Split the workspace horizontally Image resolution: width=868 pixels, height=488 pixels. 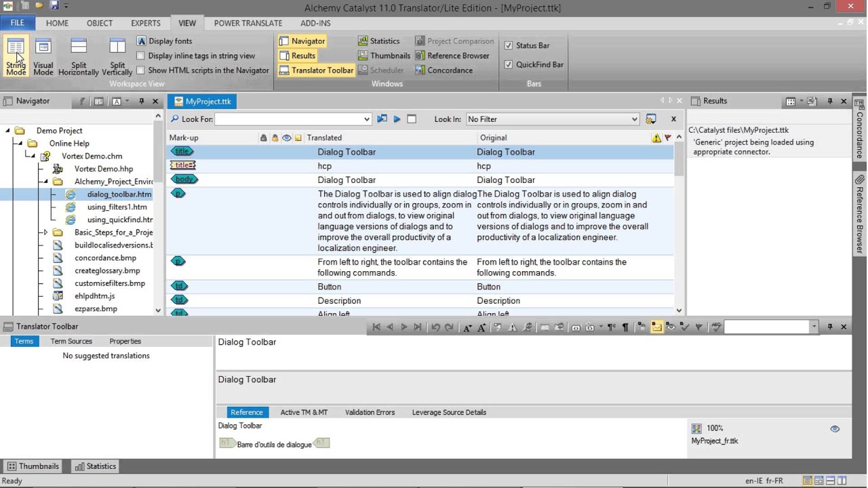(79, 57)
